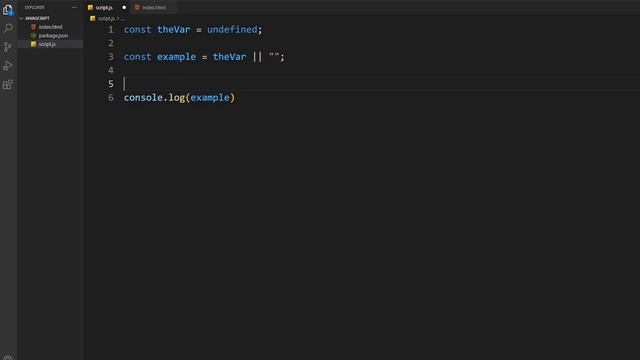Switch to the index.html editor tab
This screenshot has width=640, height=360.
pyautogui.click(x=154, y=7)
